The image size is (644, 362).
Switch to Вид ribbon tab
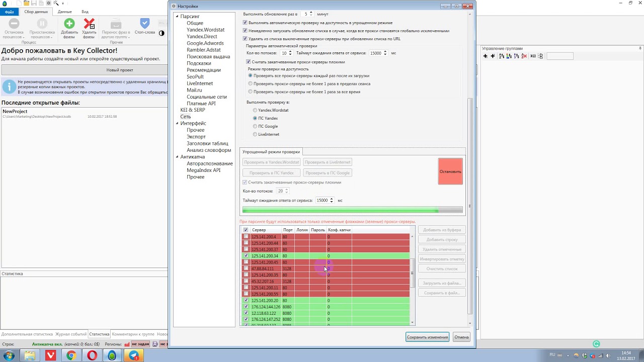click(x=85, y=12)
